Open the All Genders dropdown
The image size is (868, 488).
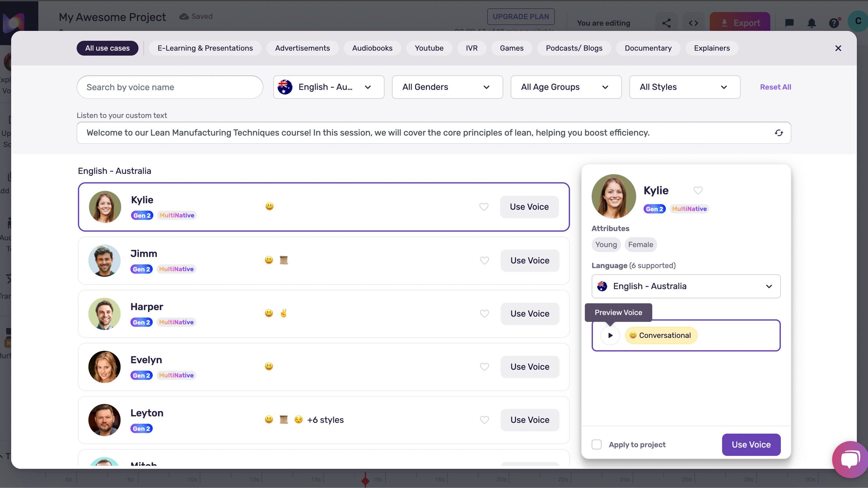click(447, 87)
